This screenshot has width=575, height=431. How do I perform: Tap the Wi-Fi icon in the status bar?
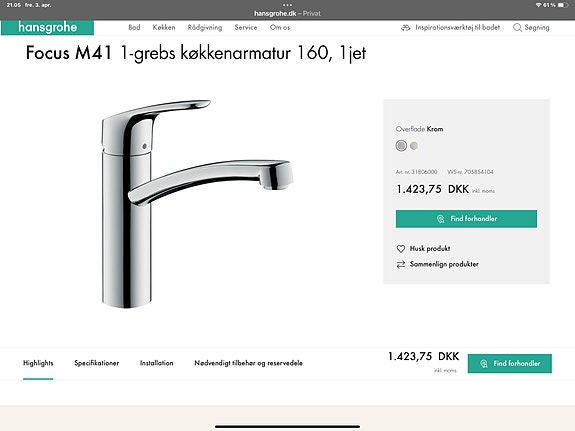pyautogui.click(x=538, y=5)
